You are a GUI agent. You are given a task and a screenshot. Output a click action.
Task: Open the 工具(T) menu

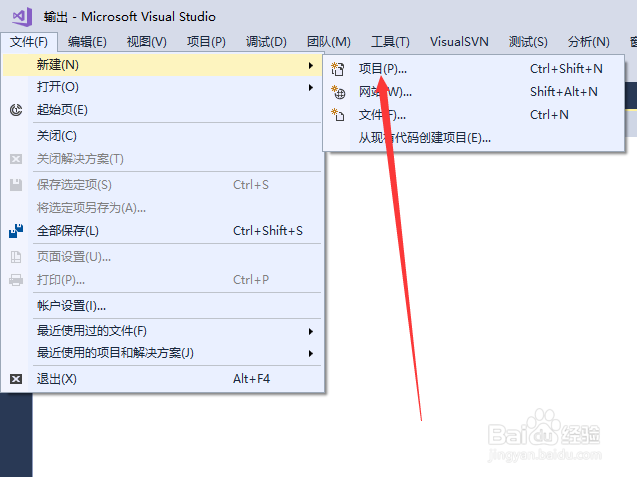coord(390,41)
